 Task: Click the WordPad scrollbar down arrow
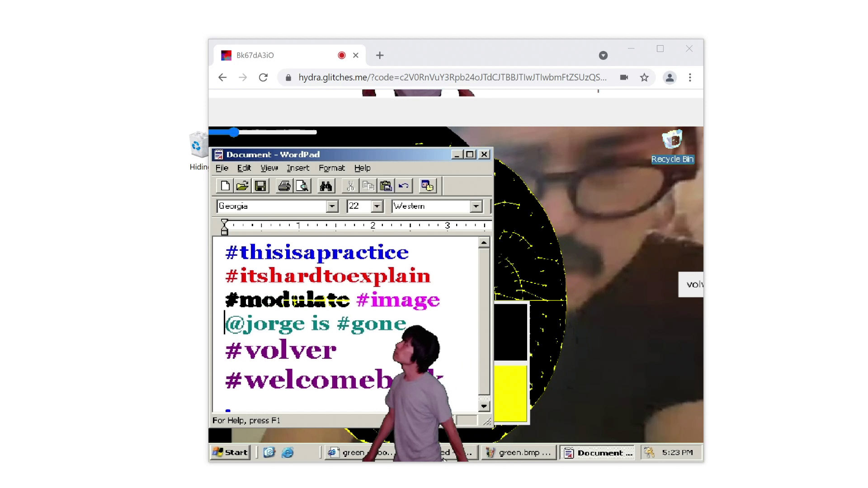(x=484, y=406)
